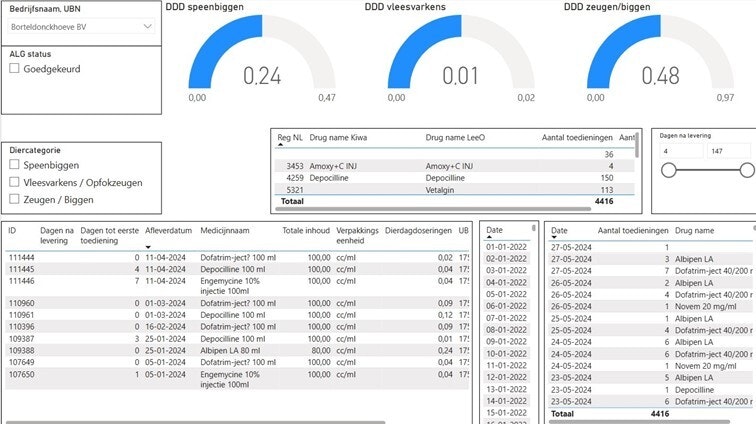Enable the Speenbiggen checkbox

click(x=14, y=165)
